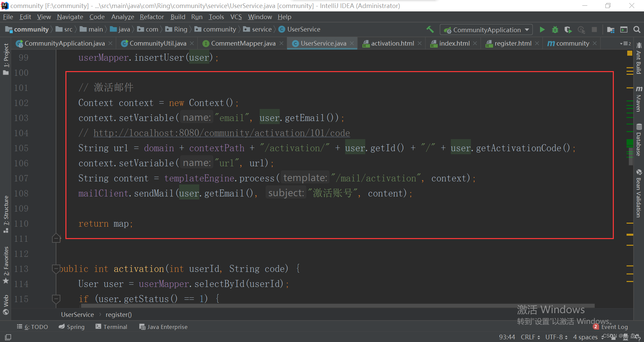Open the Navigate menu
This screenshot has width=644, height=342.
[70, 17]
